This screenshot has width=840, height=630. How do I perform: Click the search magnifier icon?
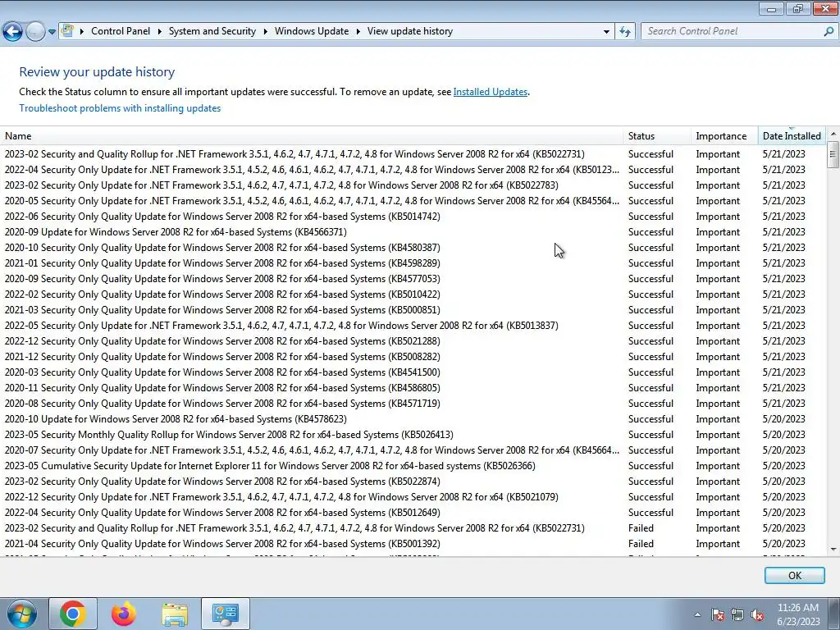[829, 31]
